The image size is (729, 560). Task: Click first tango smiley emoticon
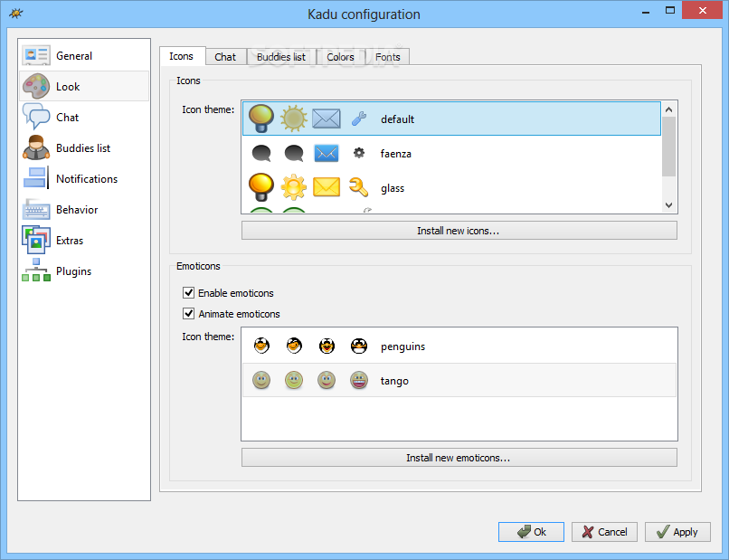[x=261, y=380]
